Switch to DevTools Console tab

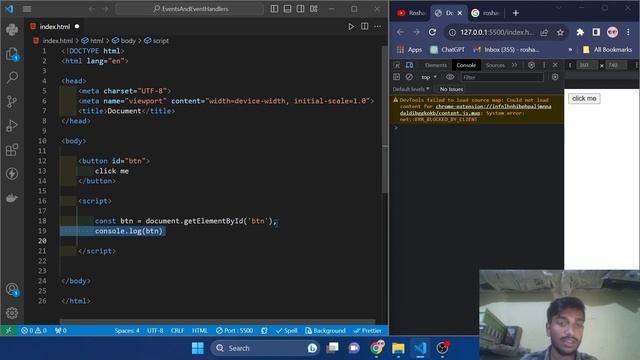pos(466,65)
